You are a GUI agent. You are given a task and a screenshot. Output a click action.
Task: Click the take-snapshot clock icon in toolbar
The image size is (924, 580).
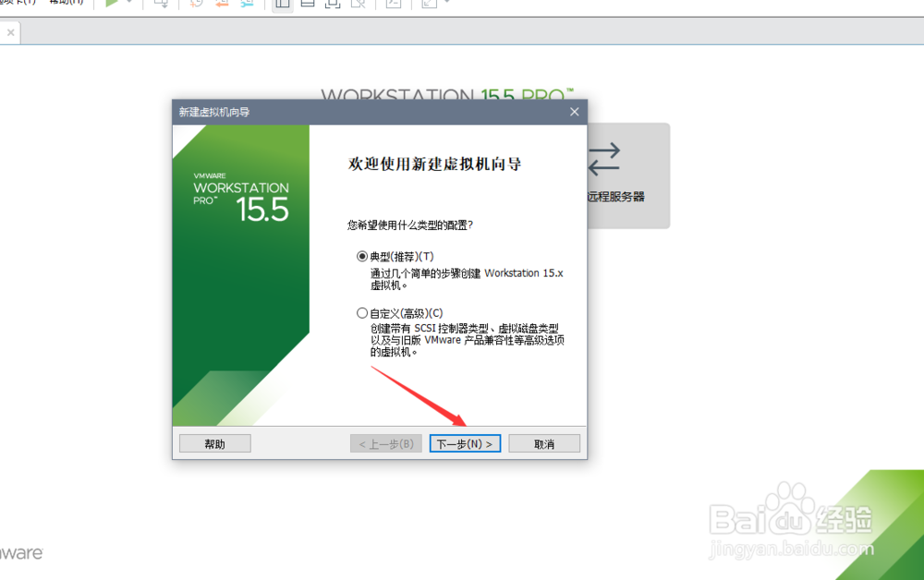[x=196, y=3]
